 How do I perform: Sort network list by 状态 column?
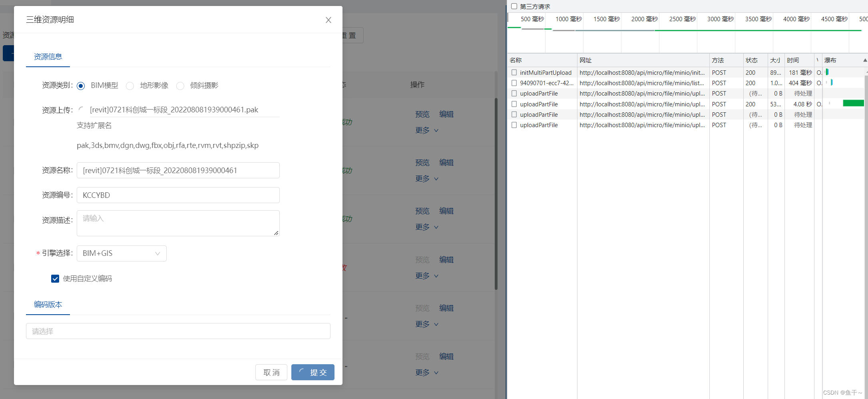coord(755,60)
